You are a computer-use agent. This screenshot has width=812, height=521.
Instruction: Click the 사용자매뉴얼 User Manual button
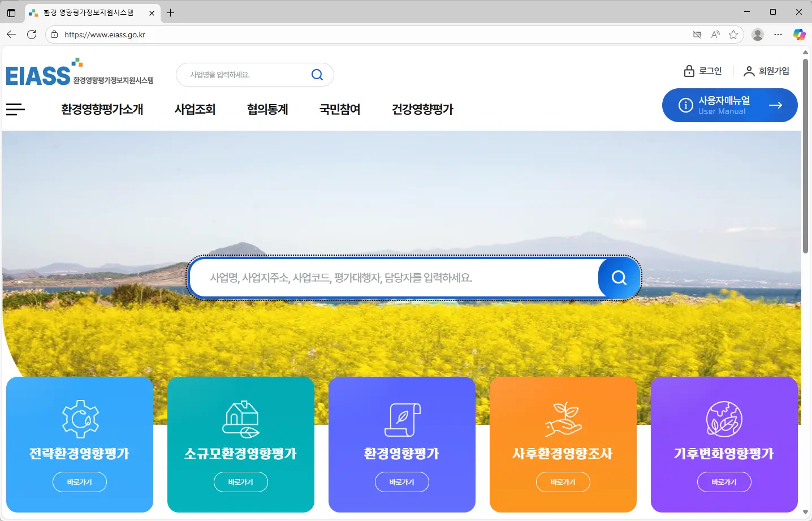tap(729, 105)
